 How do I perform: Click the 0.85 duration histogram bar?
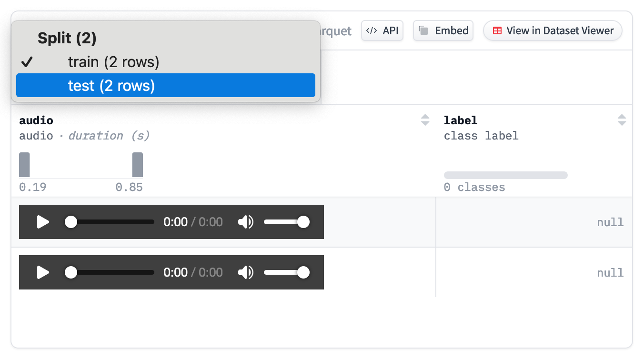coord(138,165)
